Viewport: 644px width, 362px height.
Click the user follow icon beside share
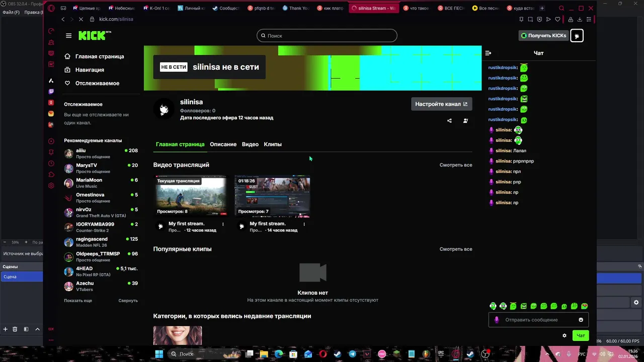[465, 121]
